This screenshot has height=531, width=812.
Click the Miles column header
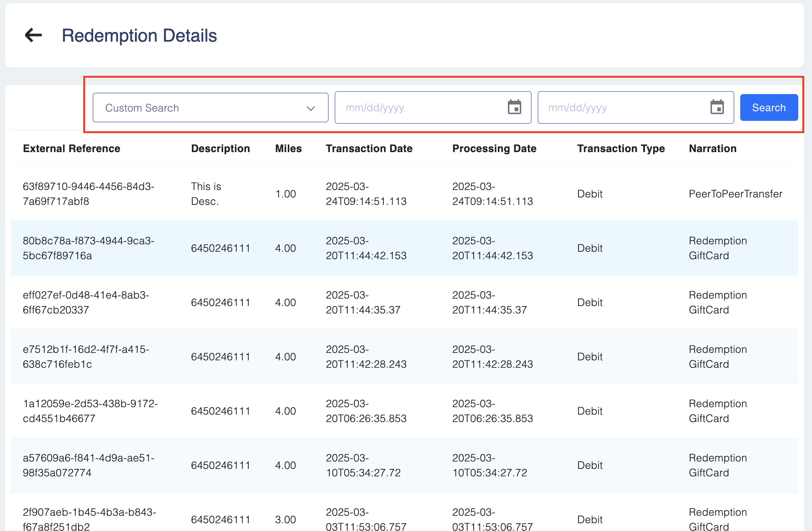click(288, 149)
